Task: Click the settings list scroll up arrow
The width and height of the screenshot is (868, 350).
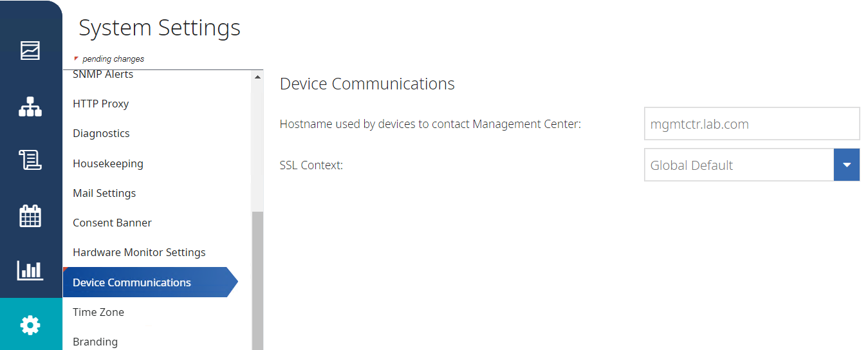Action: point(258,77)
